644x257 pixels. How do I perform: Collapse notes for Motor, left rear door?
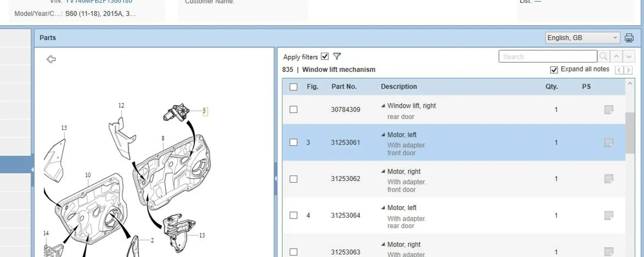coord(383,208)
